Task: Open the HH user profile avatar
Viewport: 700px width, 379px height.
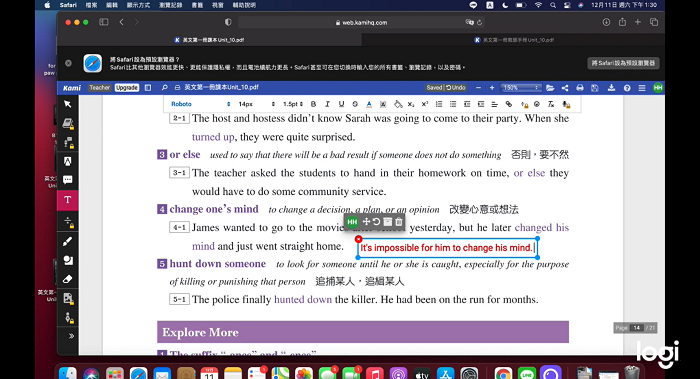Action: point(658,88)
